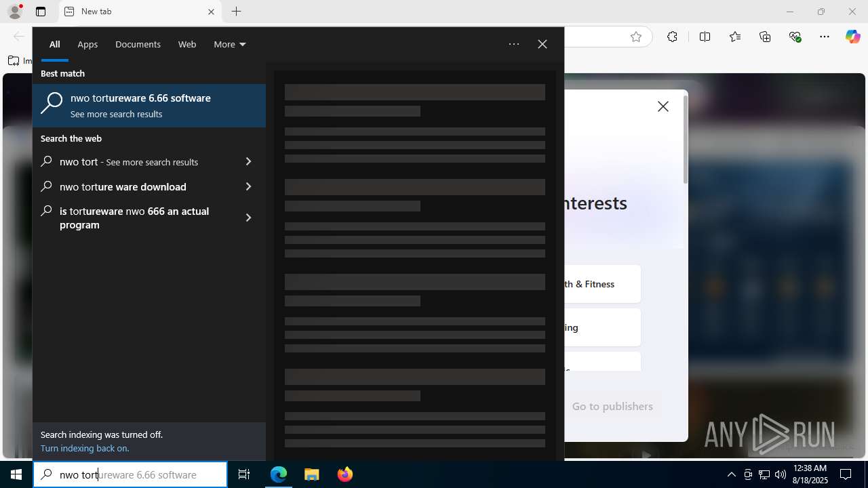Open Edge Extensions puzzle icon
The height and width of the screenshot is (488, 868).
click(672, 37)
